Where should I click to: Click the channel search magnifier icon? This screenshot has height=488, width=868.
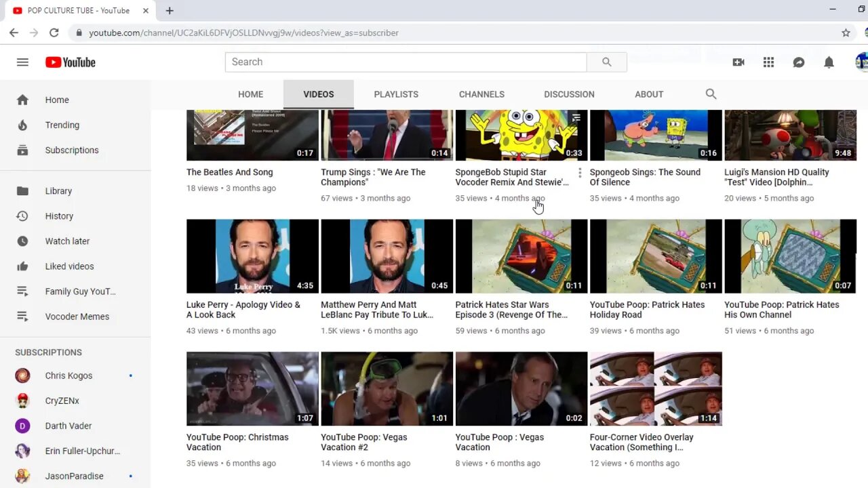click(x=711, y=94)
